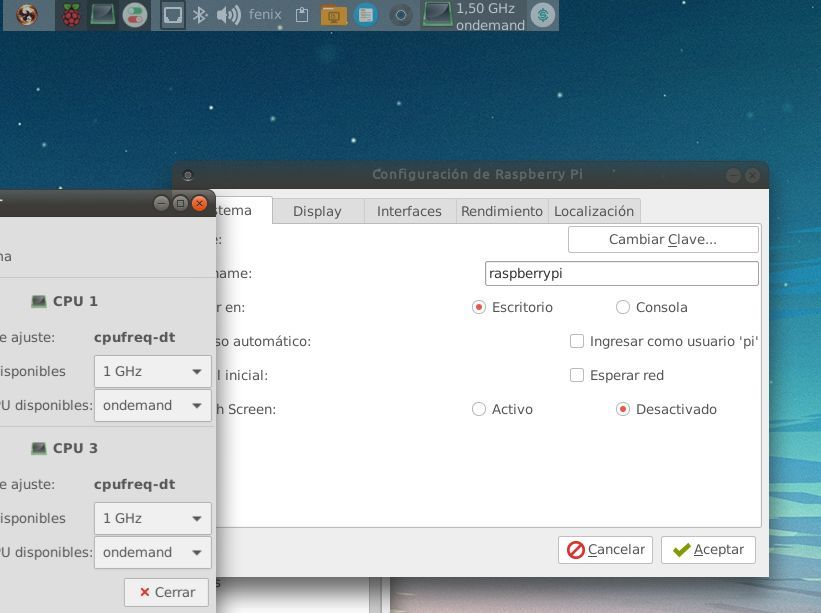The image size is (821, 613).
Task: Click window menu icon of Raspberry Pi configuration
Action: click(188, 175)
